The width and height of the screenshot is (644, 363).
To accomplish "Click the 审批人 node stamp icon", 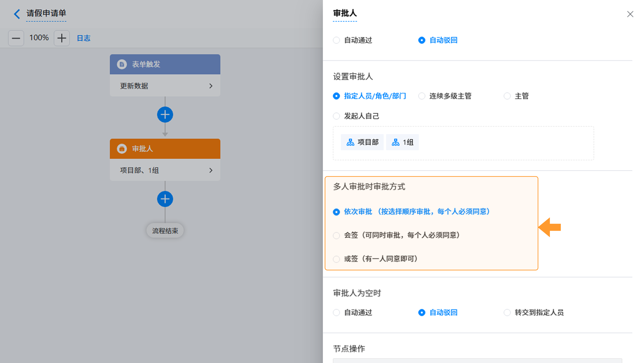I will 122,149.
